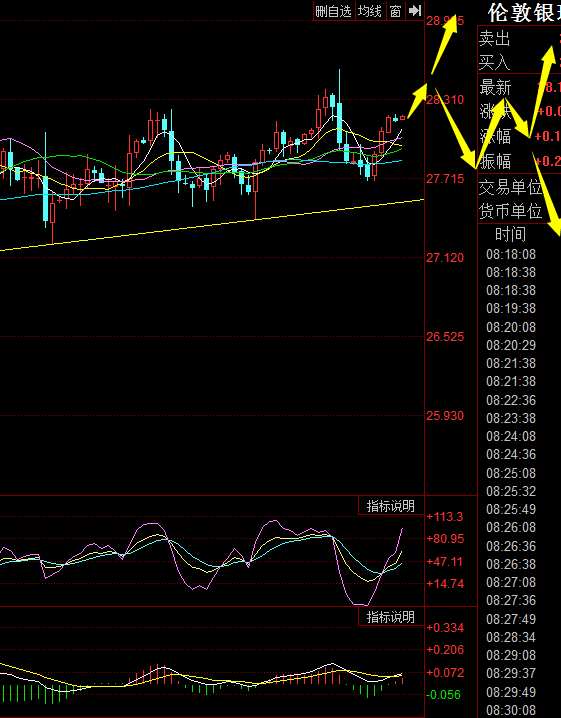Select the 08:29:49 tick row
The height and width of the screenshot is (718, 561).
point(511,692)
